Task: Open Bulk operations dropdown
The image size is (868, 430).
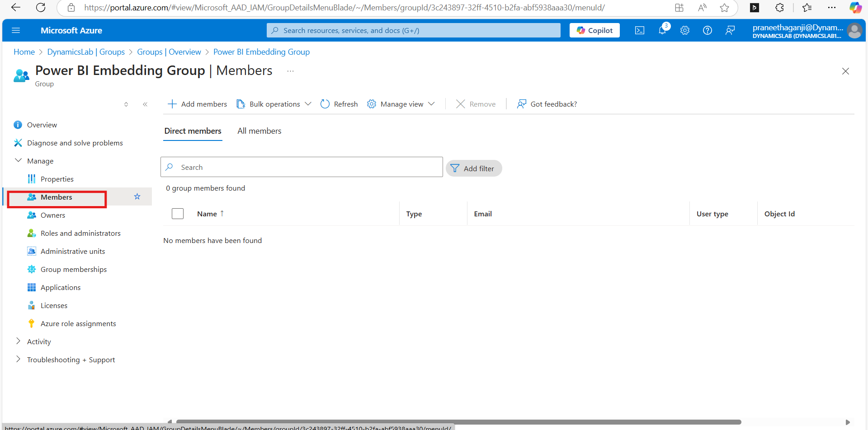Action: (274, 104)
